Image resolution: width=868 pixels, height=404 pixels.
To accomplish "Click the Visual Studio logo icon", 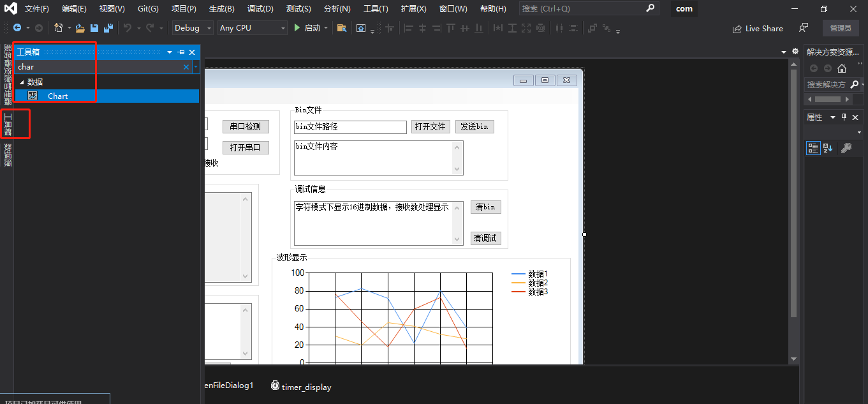I will (10, 9).
